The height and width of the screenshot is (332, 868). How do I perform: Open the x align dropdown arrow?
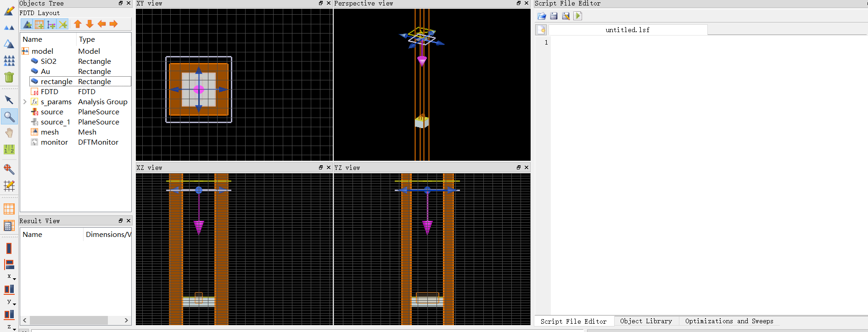click(14, 279)
